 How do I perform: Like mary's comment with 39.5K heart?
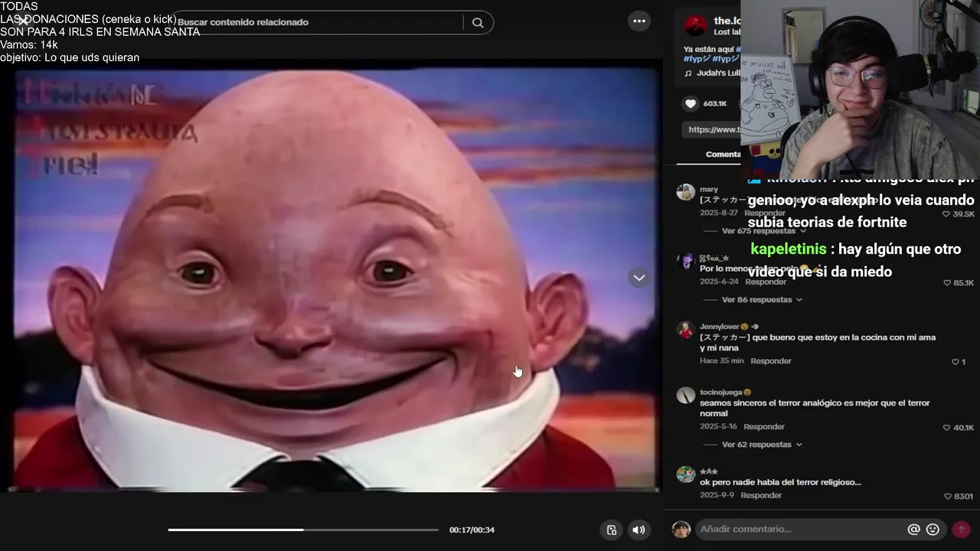(x=946, y=214)
